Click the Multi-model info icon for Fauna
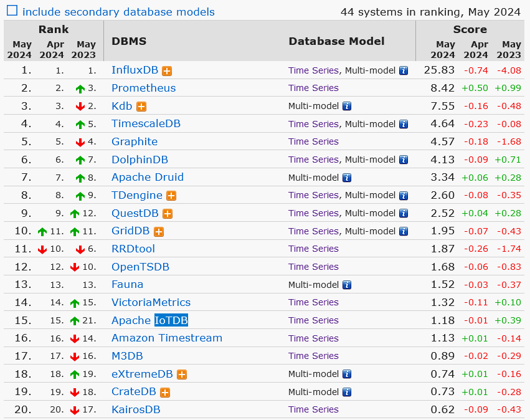 [347, 285]
